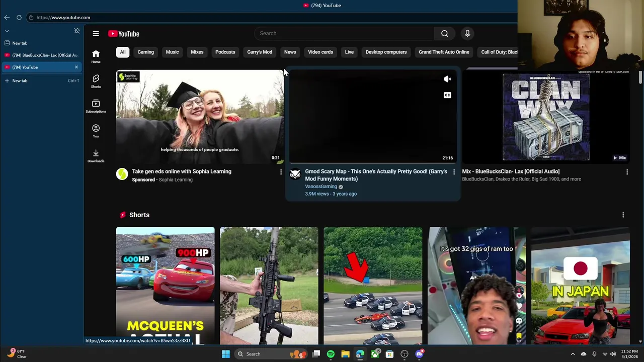Reload the page
The height and width of the screenshot is (362, 644).
coord(19,18)
